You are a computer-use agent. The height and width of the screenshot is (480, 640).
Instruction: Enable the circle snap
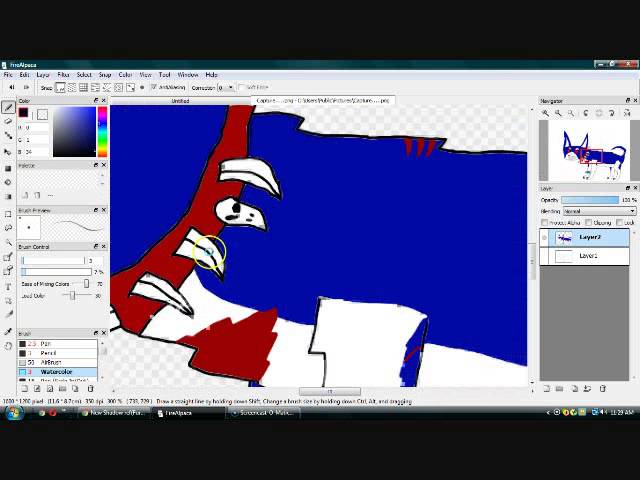click(118, 87)
